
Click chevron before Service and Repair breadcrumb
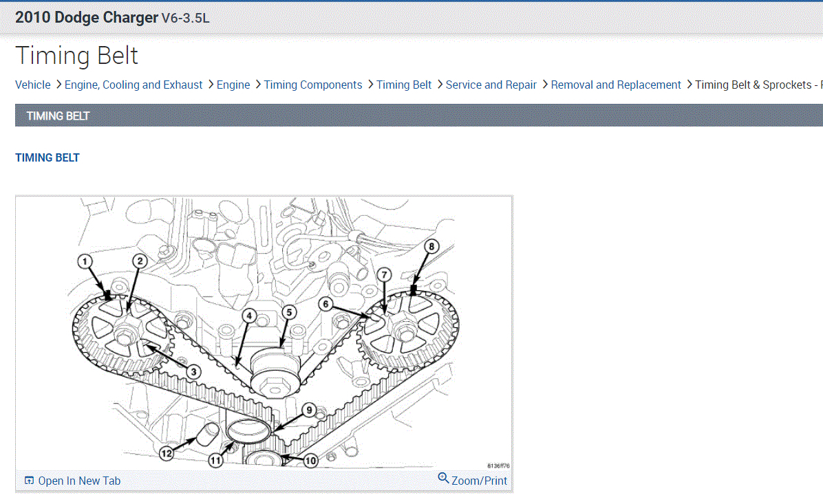click(440, 85)
